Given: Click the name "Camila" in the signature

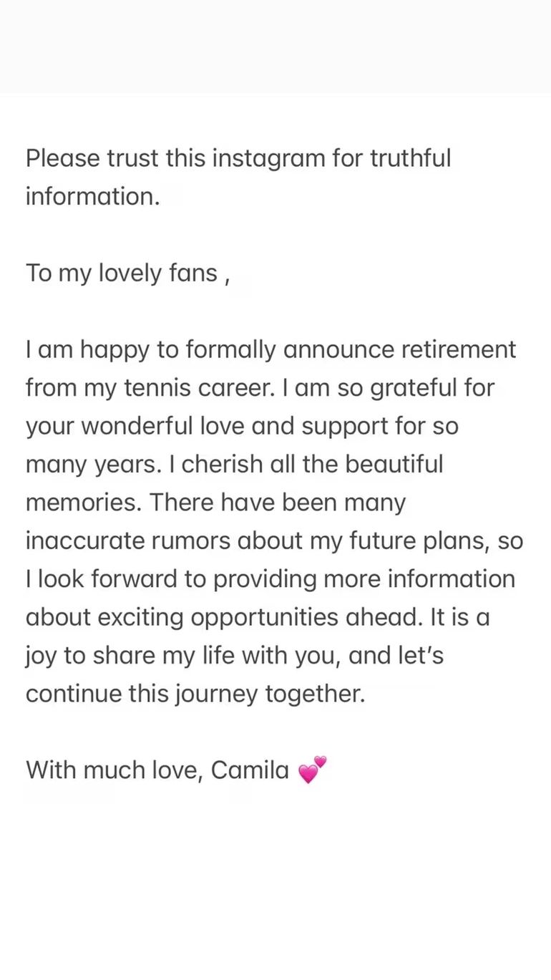Looking at the screenshot, I should click(250, 770).
